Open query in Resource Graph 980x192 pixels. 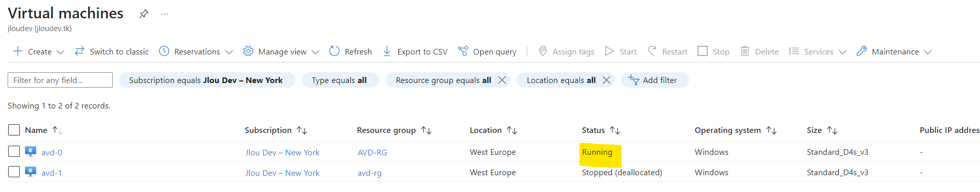pyautogui.click(x=495, y=52)
